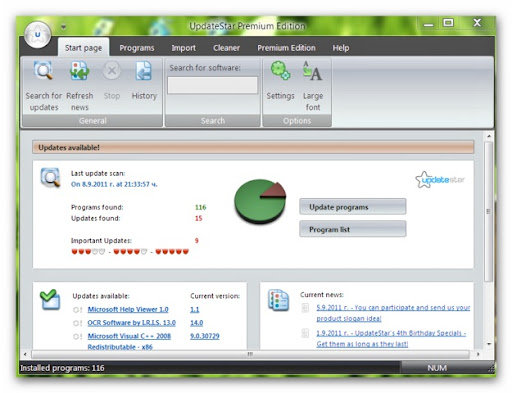Click the green checkmark Updates available icon
This screenshot has width=512, height=393.
point(50,299)
